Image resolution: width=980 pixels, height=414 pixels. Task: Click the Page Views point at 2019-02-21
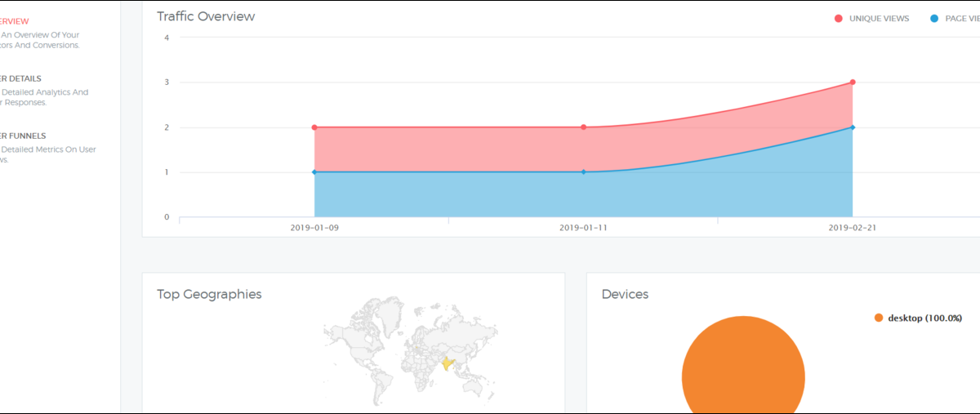pyautogui.click(x=853, y=127)
